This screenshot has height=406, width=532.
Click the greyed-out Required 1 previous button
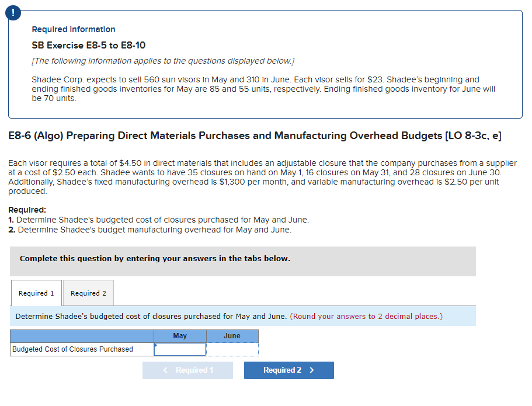pos(187,370)
